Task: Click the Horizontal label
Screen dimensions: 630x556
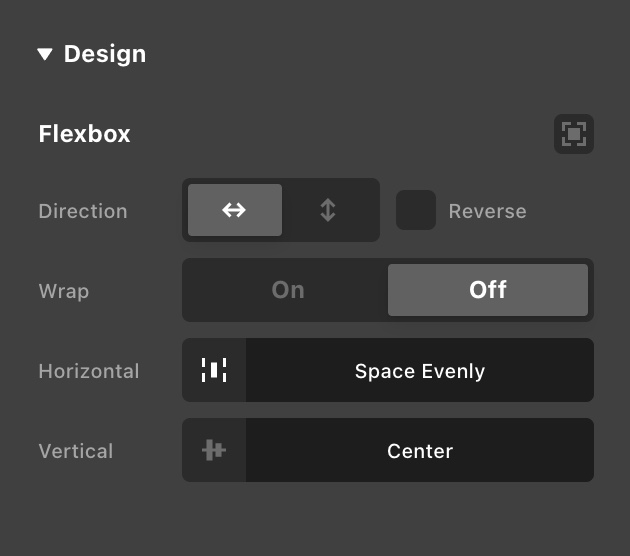Action: pyautogui.click(x=89, y=371)
